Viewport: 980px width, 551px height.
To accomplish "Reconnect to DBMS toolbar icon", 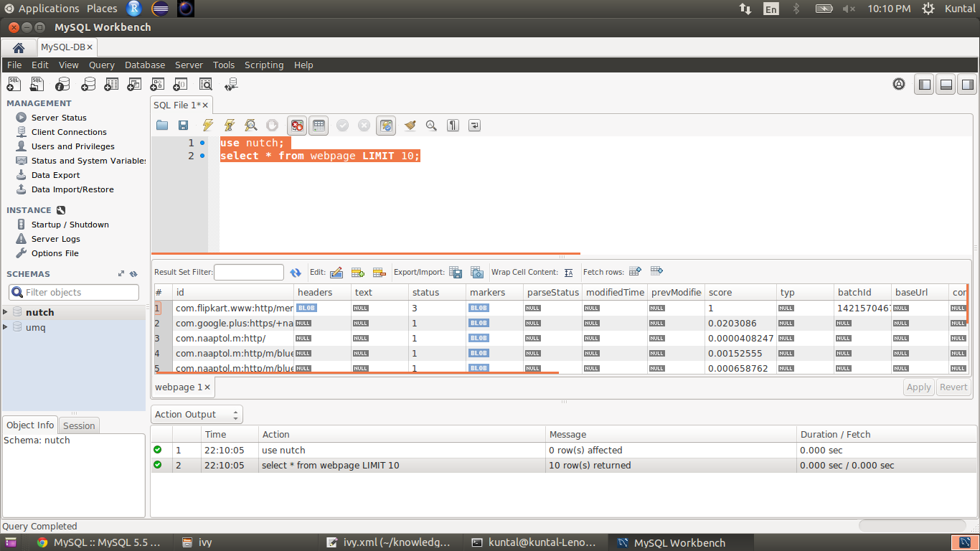I will (x=230, y=85).
